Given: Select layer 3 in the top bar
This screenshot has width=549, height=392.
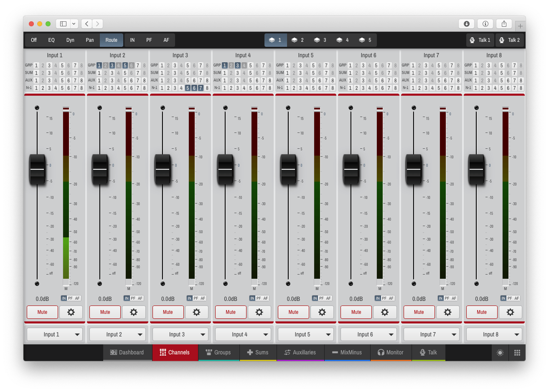Looking at the screenshot, I should (x=320, y=40).
